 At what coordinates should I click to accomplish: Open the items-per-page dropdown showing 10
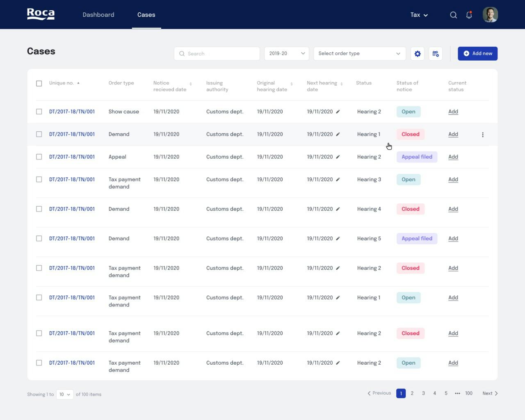[x=64, y=394]
